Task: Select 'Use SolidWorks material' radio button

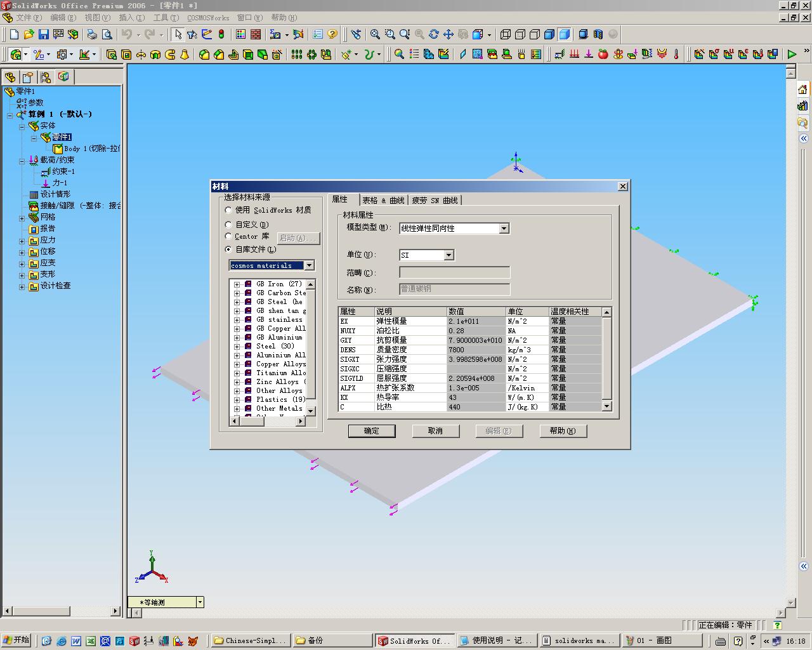Action: pos(228,210)
